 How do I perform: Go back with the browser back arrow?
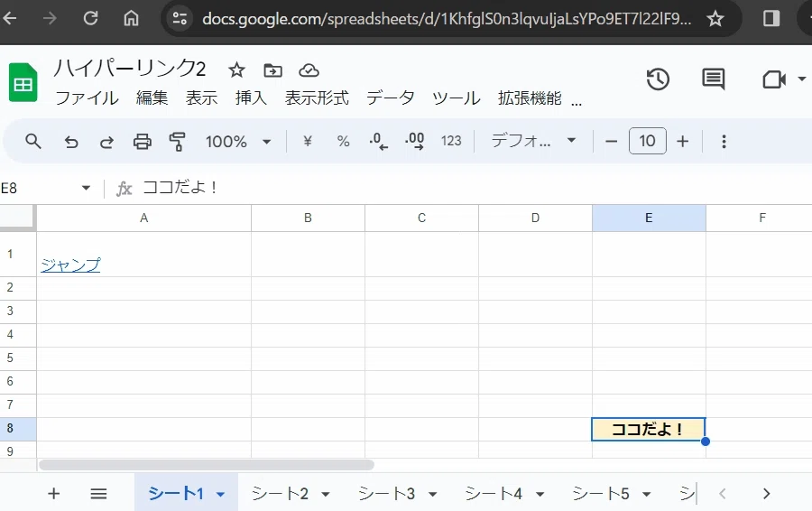click(10, 19)
